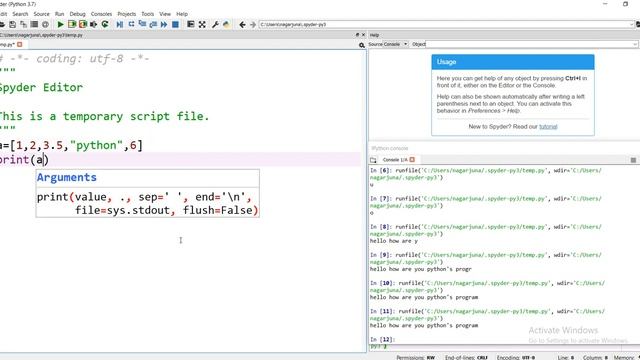Go back with the left arrow icon
Screen dimensions: 640x360
[x=242, y=24]
